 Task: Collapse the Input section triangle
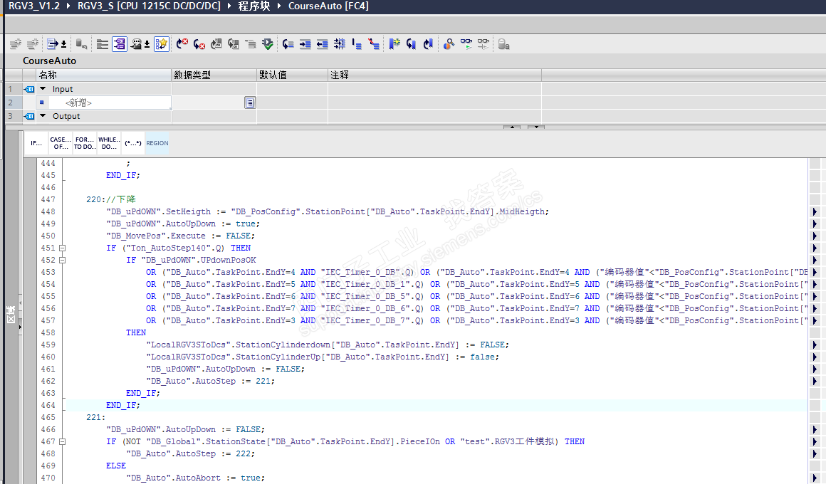pyautogui.click(x=43, y=88)
